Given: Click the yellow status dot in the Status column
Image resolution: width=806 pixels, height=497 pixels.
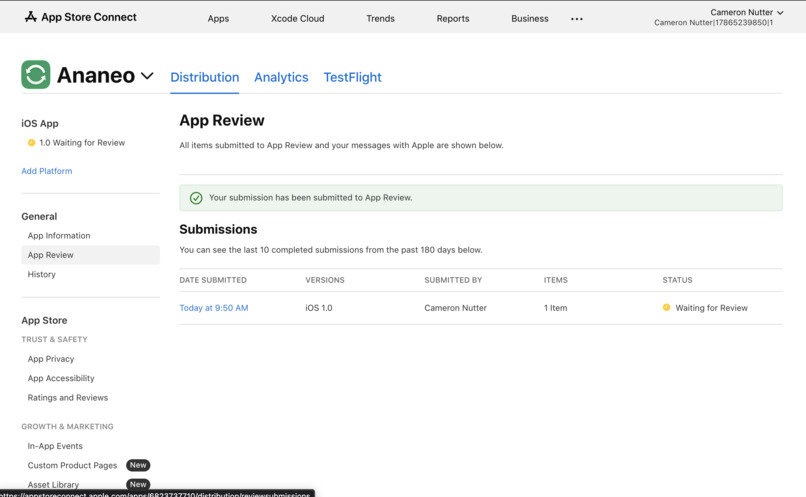Looking at the screenshot, I should point(666,307).
